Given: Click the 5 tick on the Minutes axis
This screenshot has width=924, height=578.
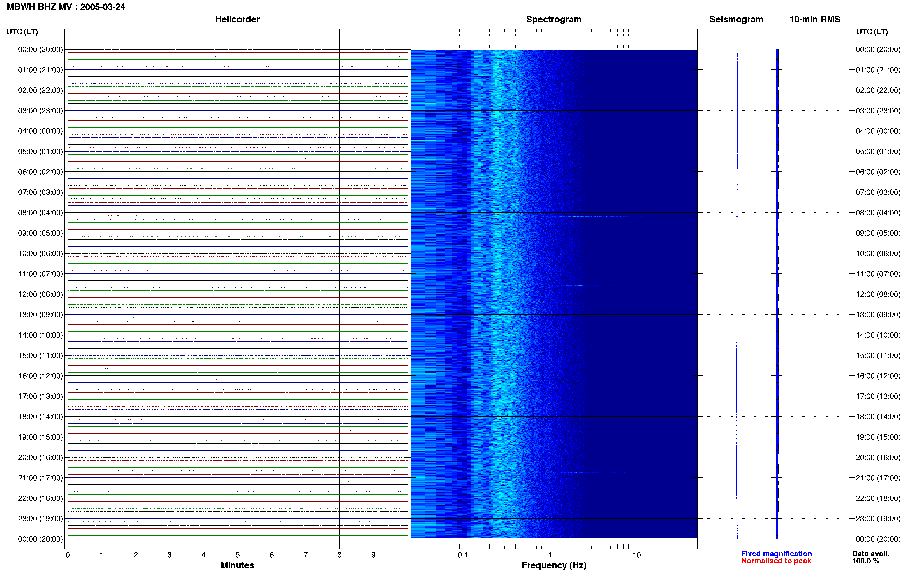Looking at the screenshot, I should click(238, 555).
